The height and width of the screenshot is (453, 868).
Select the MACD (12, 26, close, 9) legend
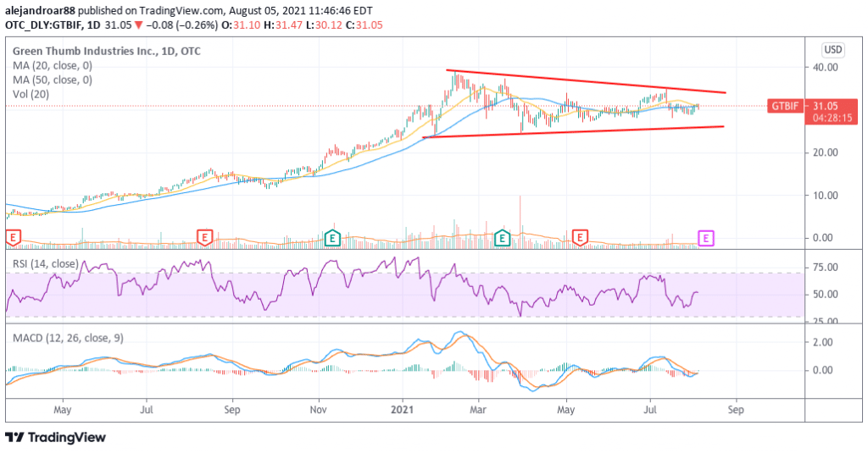pos(68,337)
